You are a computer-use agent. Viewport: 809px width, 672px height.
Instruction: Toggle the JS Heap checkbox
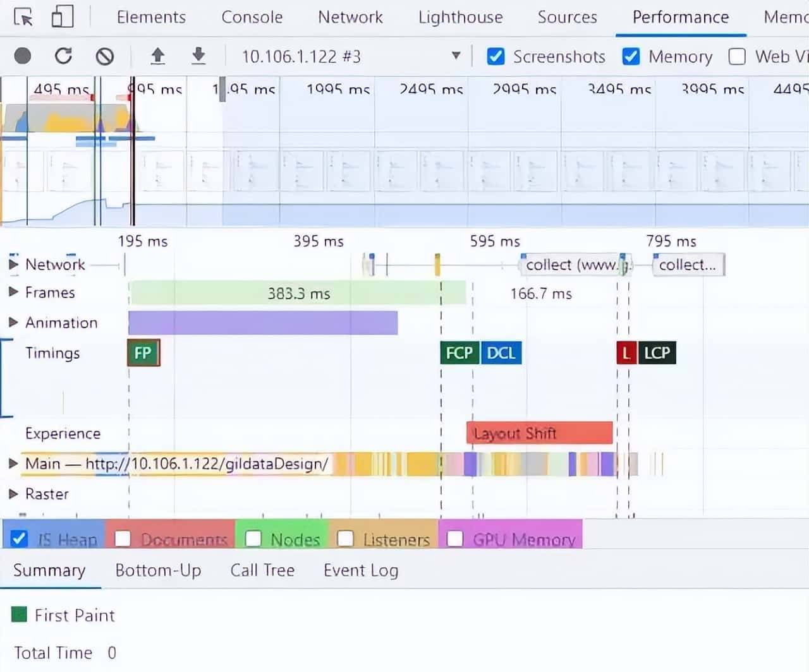pos(20,539)
